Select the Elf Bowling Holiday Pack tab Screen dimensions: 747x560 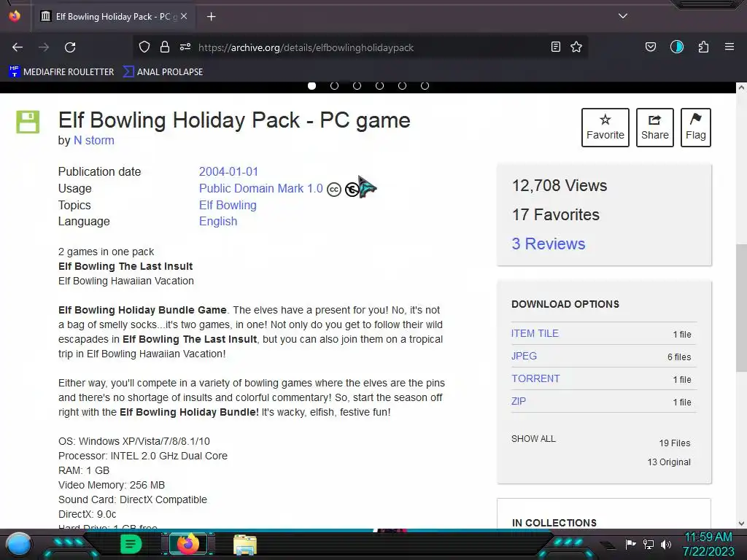point(115,17)
